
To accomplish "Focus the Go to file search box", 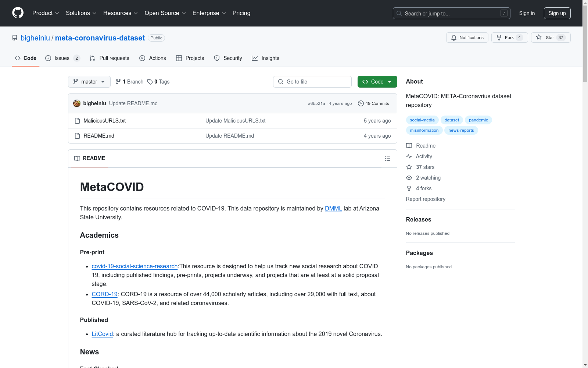I will pos(312,82).
